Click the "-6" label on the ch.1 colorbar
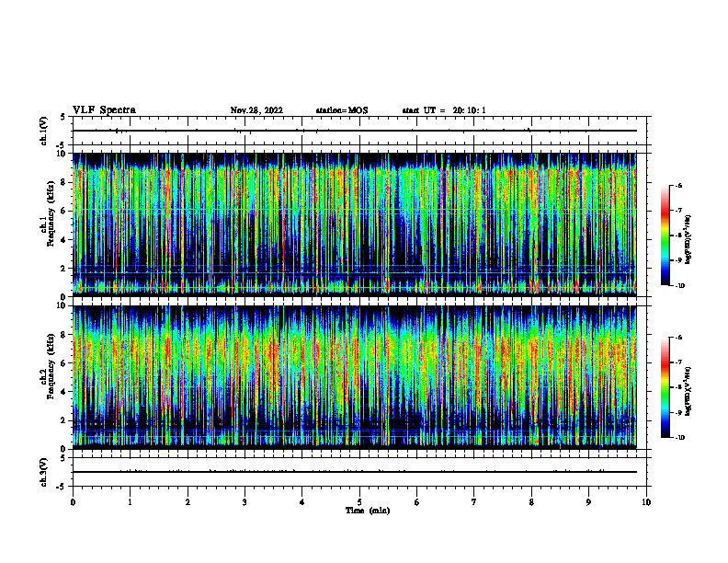This screenshot has height=563, width=728. [x=678, y=185]
